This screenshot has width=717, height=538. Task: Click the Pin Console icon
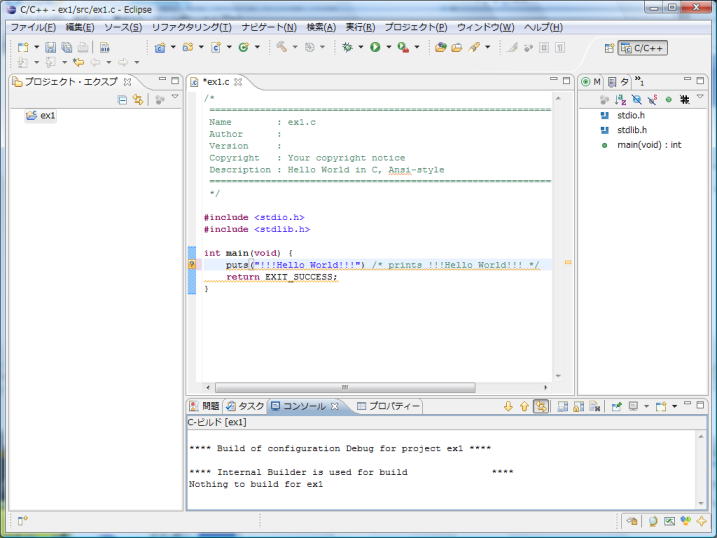coord(618,406)
